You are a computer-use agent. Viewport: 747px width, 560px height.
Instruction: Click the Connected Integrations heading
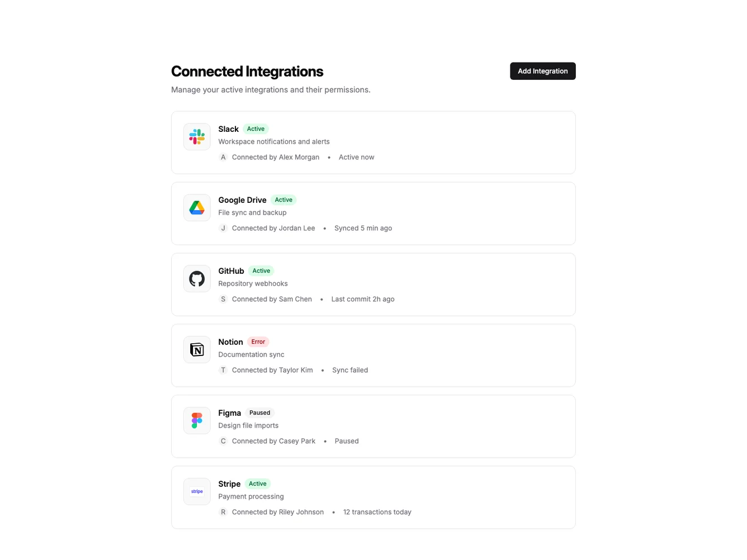coord(247,71)
